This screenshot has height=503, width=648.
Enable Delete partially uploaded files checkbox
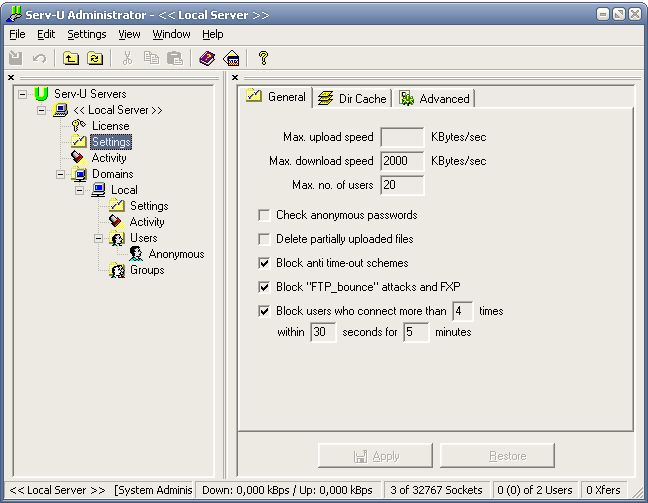[264, 239]
